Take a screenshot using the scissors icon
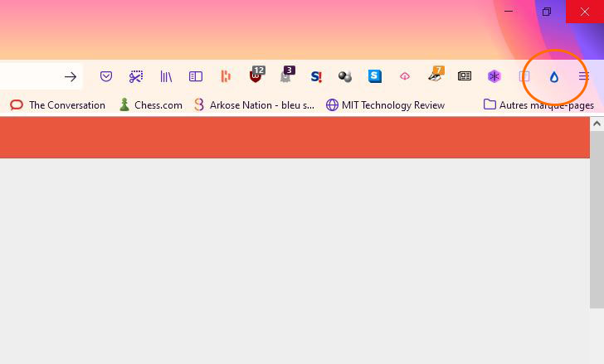 tap(136, 76)
